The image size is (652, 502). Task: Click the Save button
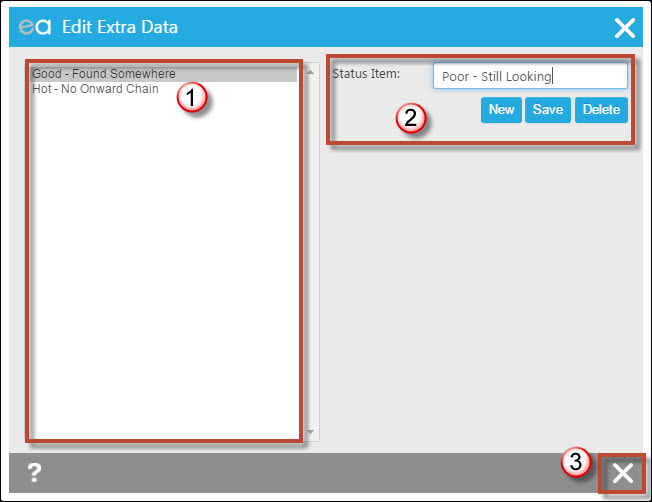pyautogui.click(x=548, y=110)
